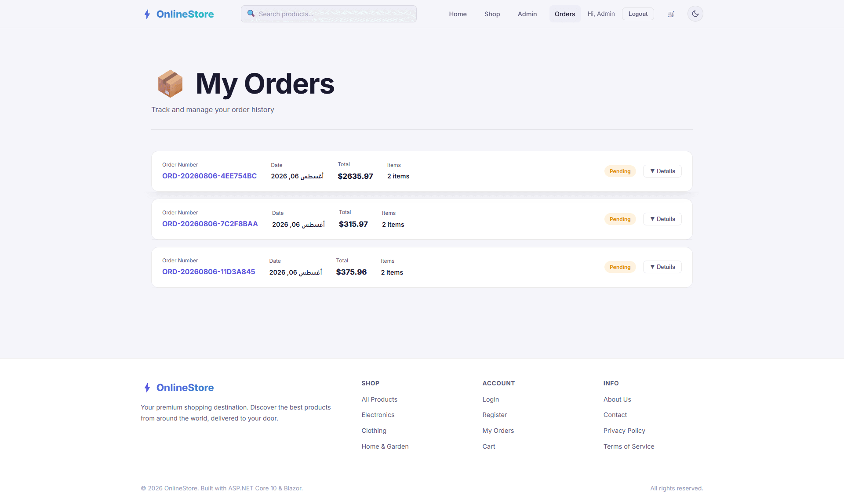Open About Us footer link
The height and width of the screenshot is (504, 844).
tap(617, 399)
